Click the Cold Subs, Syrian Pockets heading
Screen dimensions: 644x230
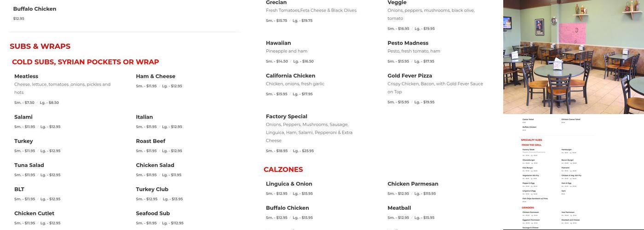86,62
